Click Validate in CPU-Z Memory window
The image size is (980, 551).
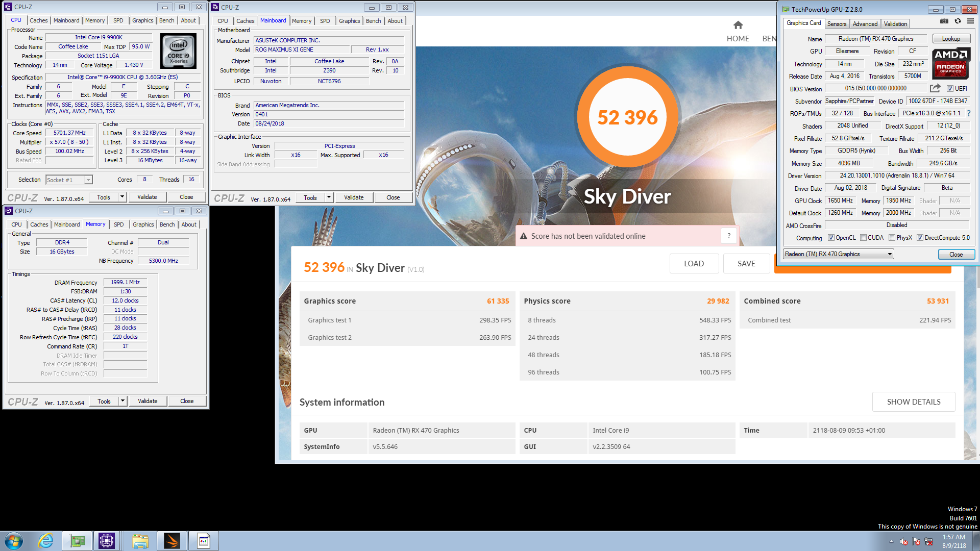click(148, 401)
